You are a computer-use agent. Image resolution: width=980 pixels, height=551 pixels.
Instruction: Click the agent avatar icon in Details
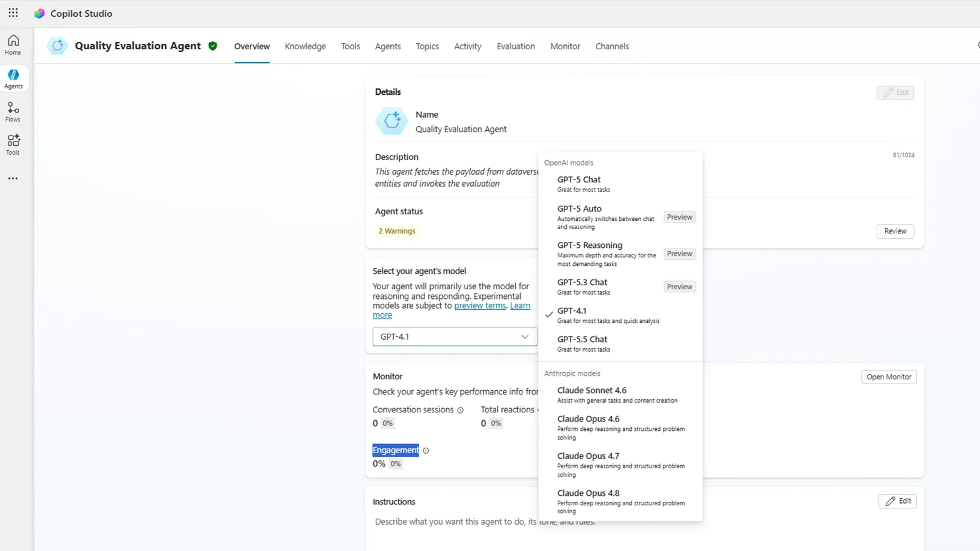[392, 121]
